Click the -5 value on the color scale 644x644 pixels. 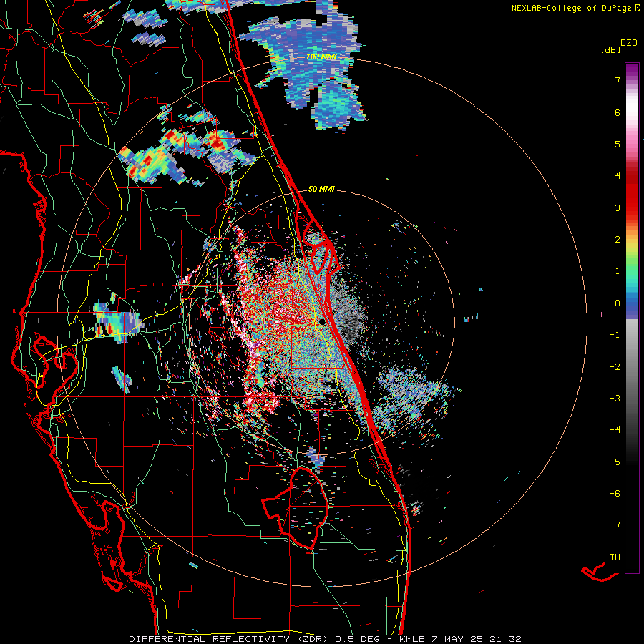coord(615,462)
